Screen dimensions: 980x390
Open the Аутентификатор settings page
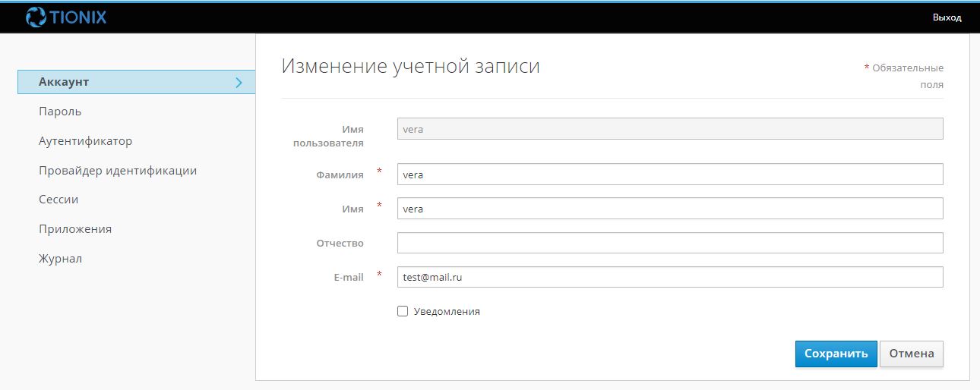click(x=85, y=141)
